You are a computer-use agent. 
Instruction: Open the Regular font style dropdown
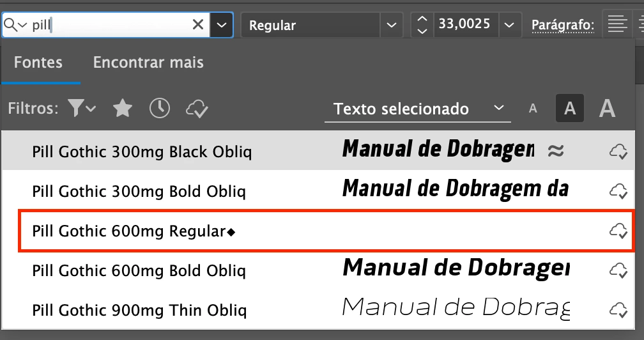[x=392, y=25]
